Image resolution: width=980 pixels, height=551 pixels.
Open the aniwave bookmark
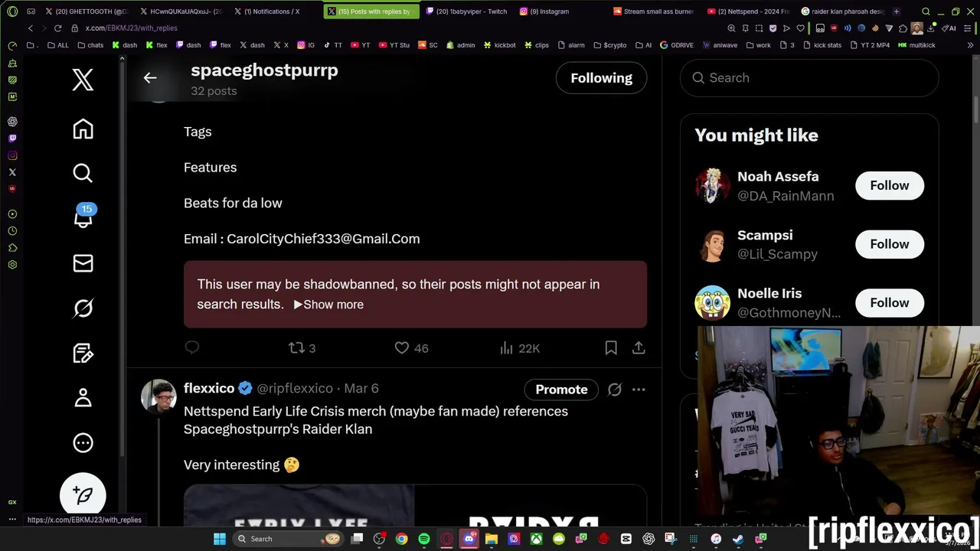720,45
